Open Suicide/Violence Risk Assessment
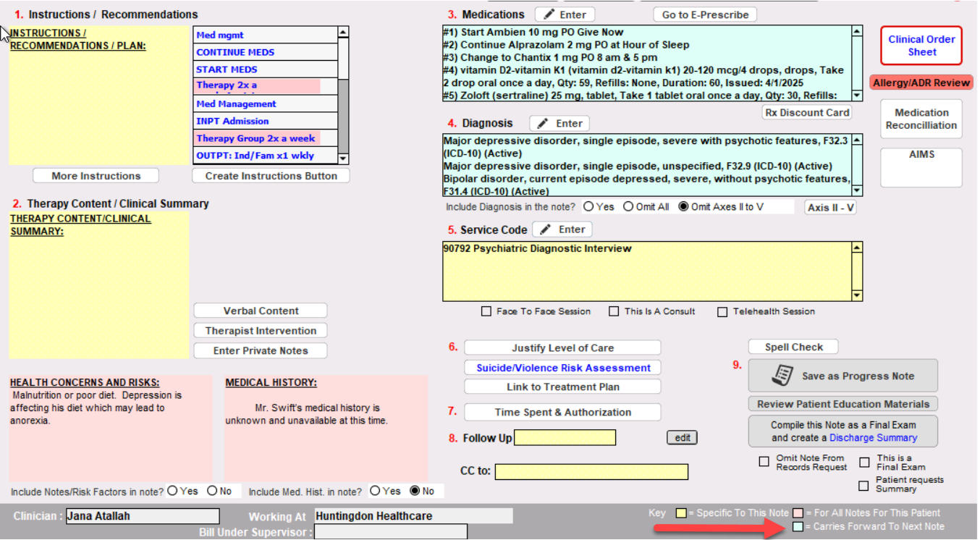980x540 pixels. 562,368
